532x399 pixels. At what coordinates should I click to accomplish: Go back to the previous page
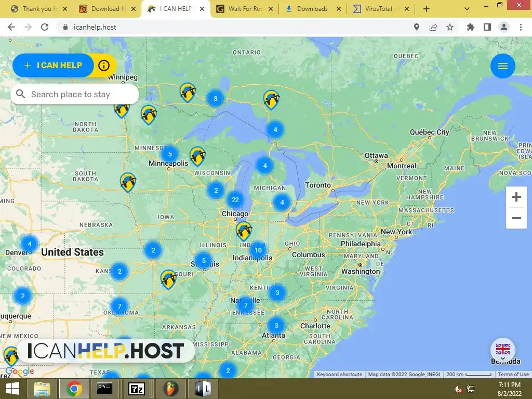[11, 27]
